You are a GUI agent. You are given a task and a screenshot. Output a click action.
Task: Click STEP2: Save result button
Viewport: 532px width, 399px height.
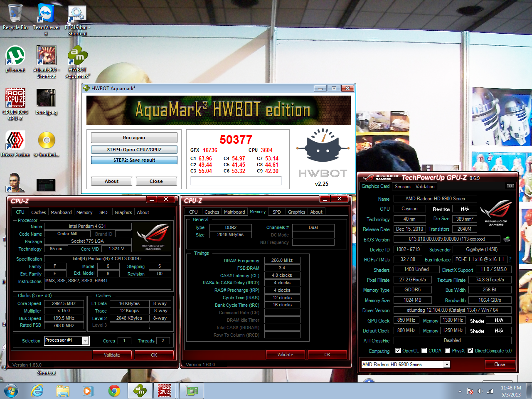pos(134,160)
